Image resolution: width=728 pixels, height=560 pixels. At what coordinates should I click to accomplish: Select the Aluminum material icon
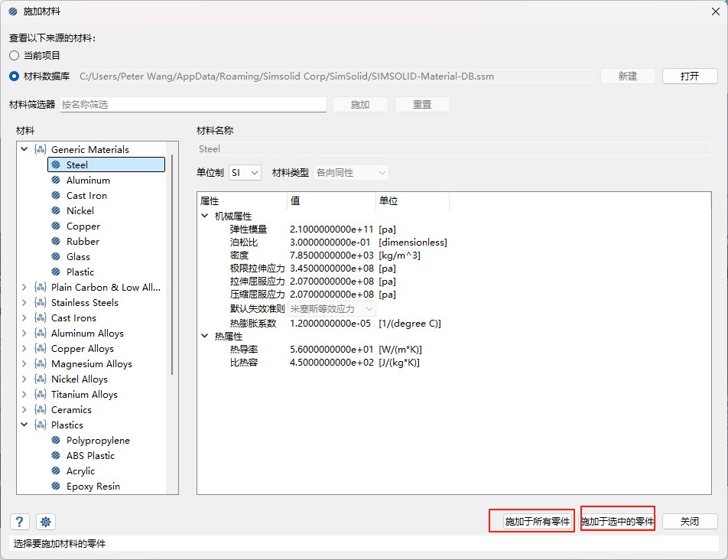coord(56,181)
